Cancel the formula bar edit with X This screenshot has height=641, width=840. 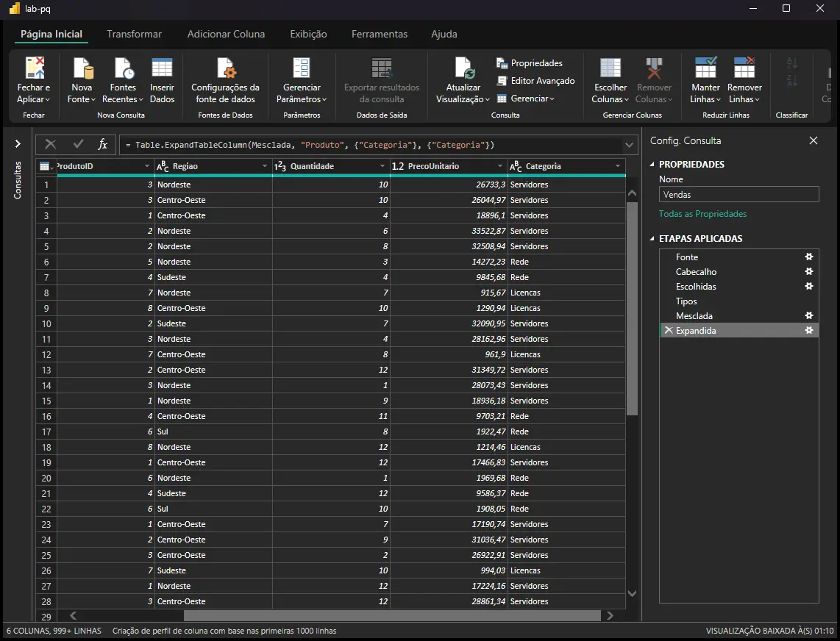tap(50, 144)
